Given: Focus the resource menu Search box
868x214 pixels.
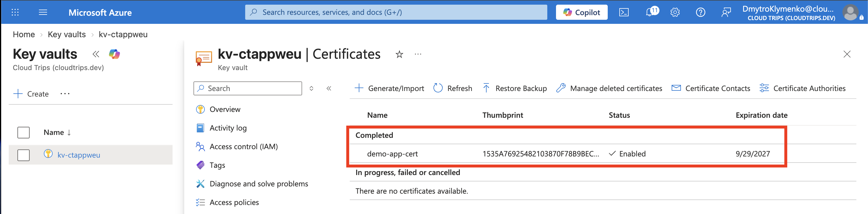Looking at the screenshot, I should (248, 88).
